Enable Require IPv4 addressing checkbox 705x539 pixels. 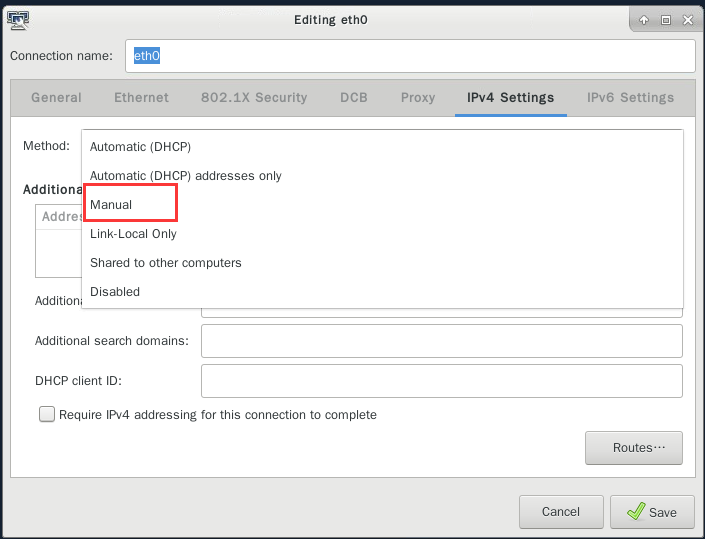[47, 414]
